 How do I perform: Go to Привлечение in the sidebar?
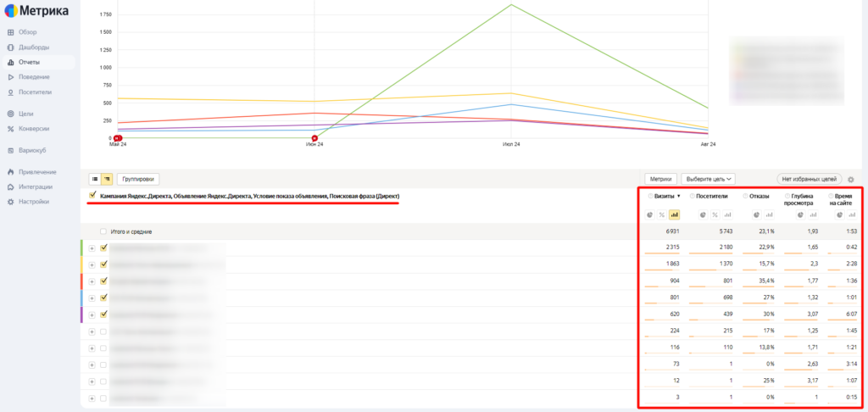38,172
